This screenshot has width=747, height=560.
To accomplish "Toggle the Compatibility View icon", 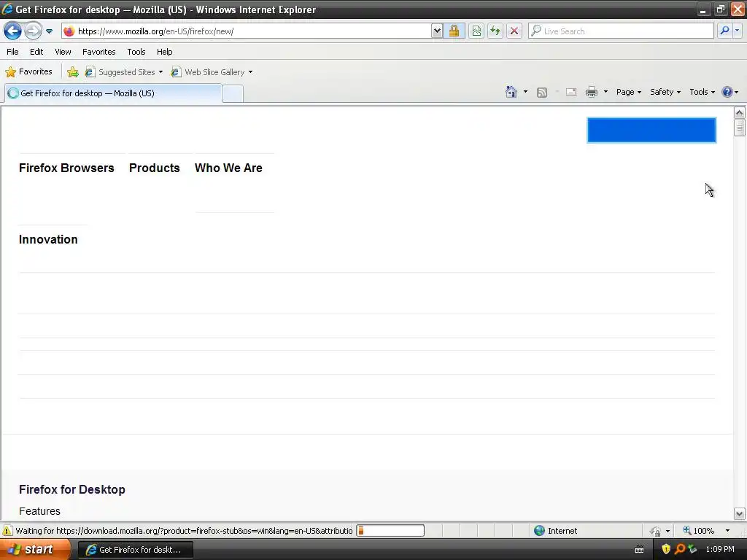I will pos(476,31).
